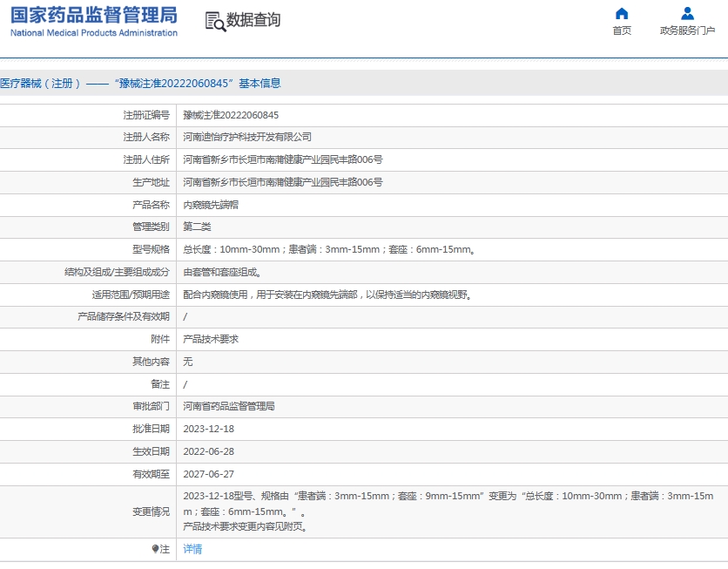Click the 附件 label
This screenshot has height=569, width=728.
(160, 340)
